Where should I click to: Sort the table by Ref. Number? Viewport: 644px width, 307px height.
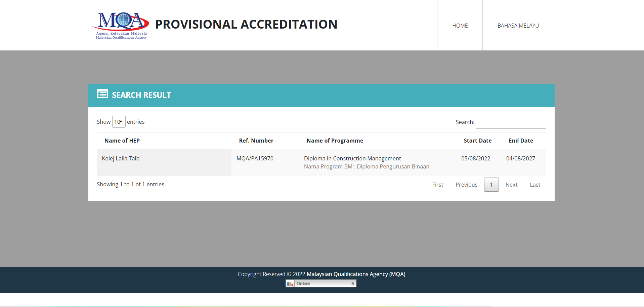point(256,141)
